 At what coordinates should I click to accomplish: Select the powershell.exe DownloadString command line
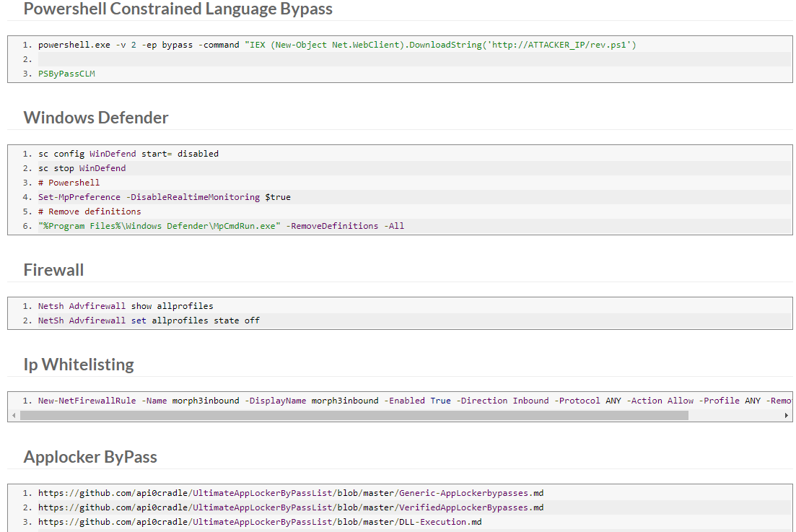(x=337, y=45)
